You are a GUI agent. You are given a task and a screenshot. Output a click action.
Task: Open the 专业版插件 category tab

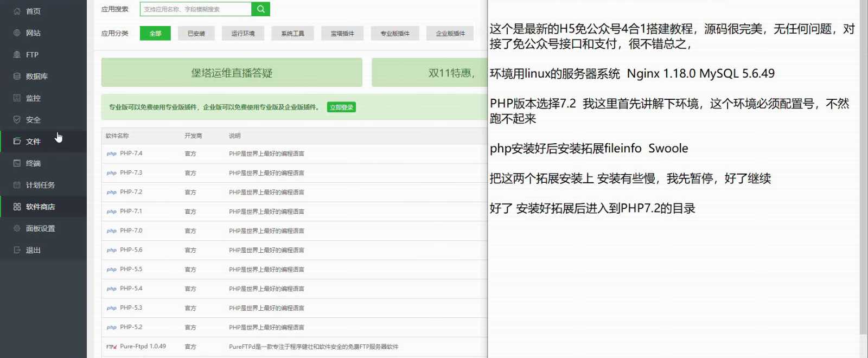point(395,33)
